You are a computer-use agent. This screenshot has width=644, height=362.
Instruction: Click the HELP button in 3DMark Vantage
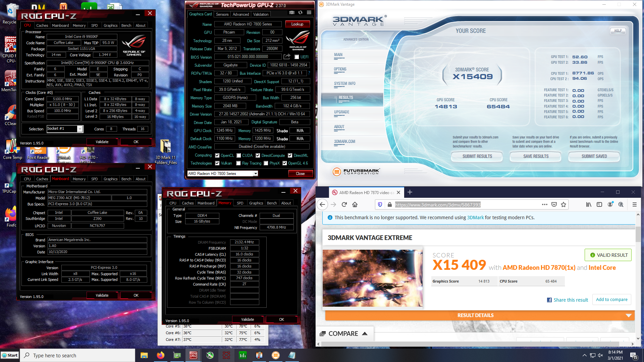(x=618, y=31)
